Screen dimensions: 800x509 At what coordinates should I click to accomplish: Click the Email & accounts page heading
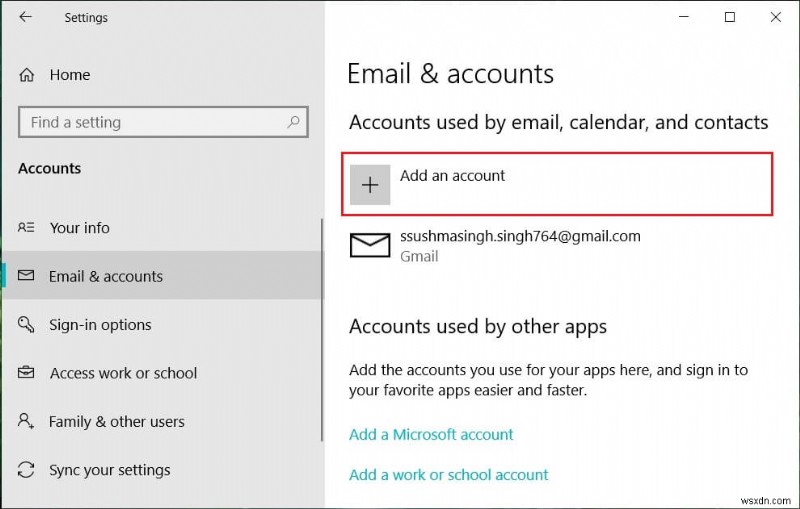(x=450, y=74)
